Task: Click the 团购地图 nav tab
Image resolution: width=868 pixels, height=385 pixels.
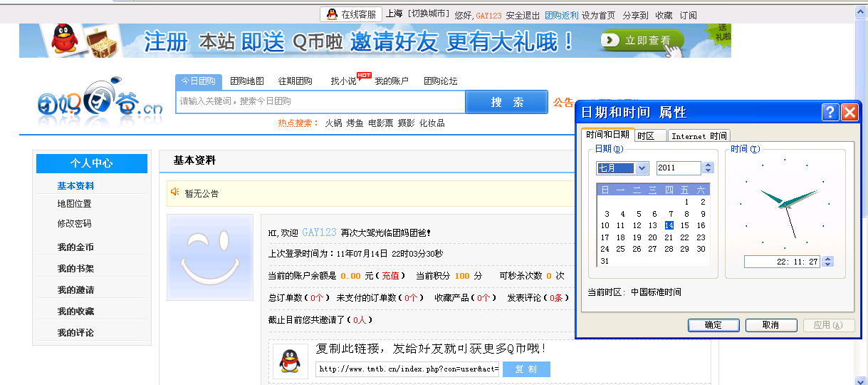Action: click(x=247, y=81)
